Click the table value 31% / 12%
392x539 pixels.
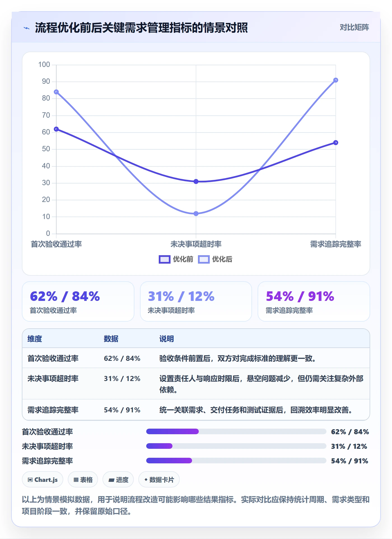[122, 378]
